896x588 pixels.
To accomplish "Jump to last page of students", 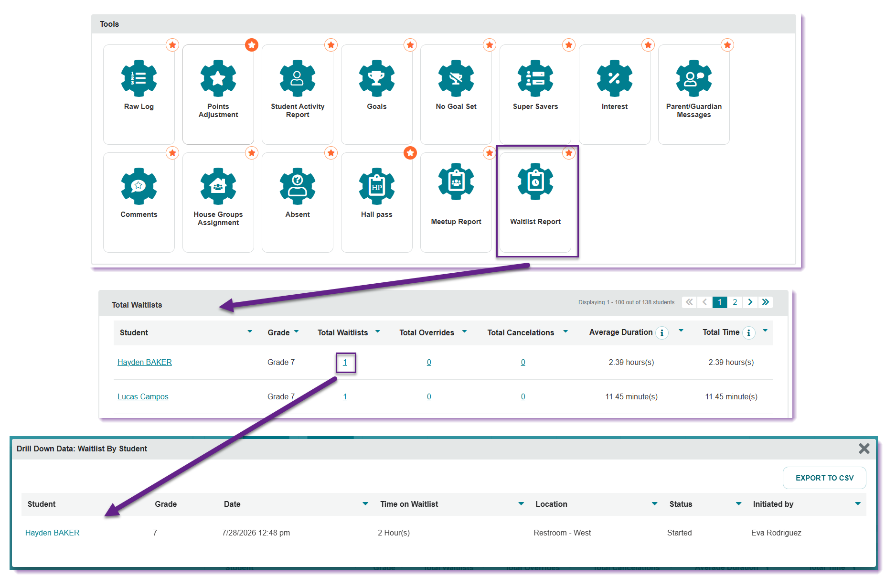I will tap(766, 302).
